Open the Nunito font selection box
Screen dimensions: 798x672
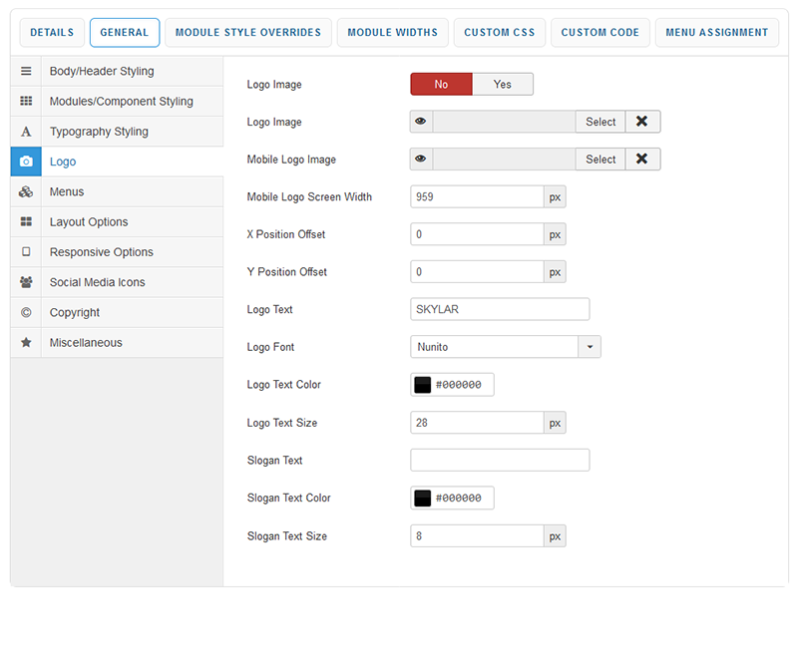pyautogui.click(x=494, y=347)
